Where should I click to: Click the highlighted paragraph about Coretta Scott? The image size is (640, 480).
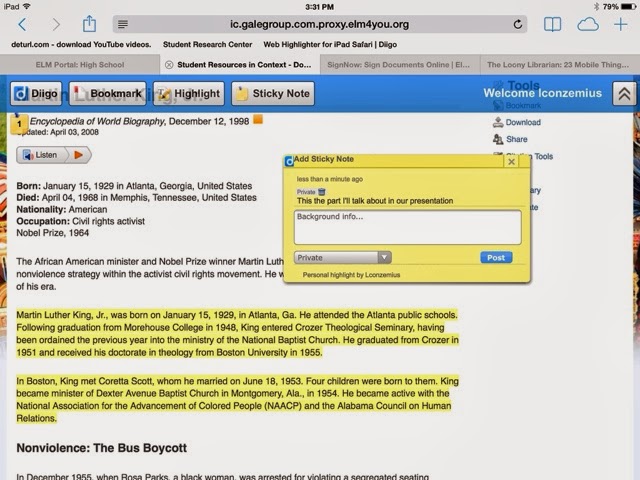[238, 400]
